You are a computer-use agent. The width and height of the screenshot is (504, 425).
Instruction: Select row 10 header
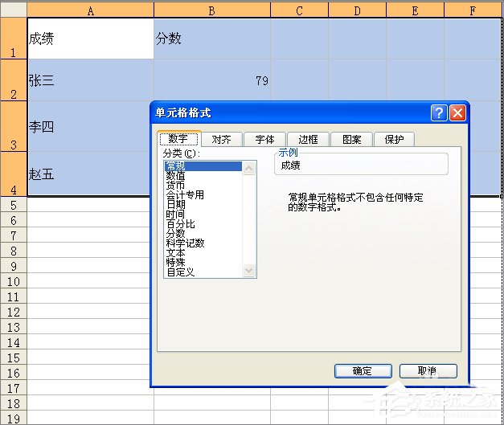coord(13,281)
